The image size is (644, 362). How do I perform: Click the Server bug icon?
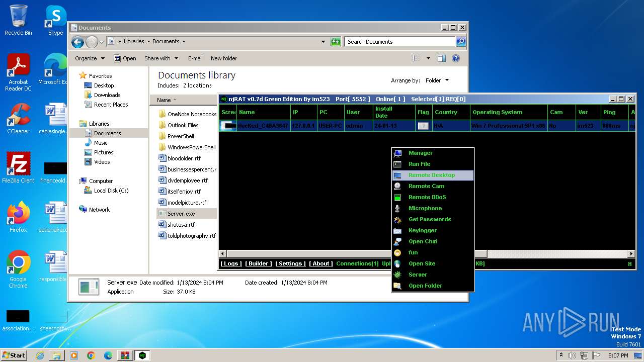tap(397, 275)
